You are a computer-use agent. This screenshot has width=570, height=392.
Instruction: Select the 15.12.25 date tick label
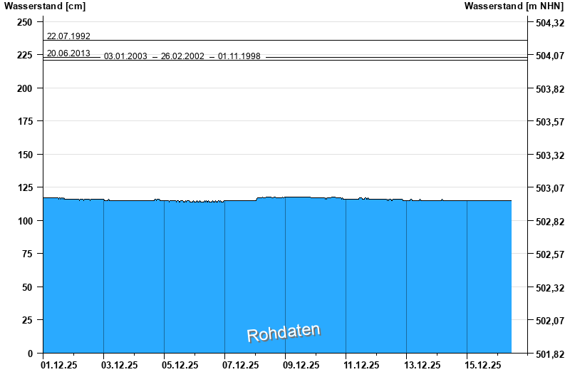tap(482, 366)
